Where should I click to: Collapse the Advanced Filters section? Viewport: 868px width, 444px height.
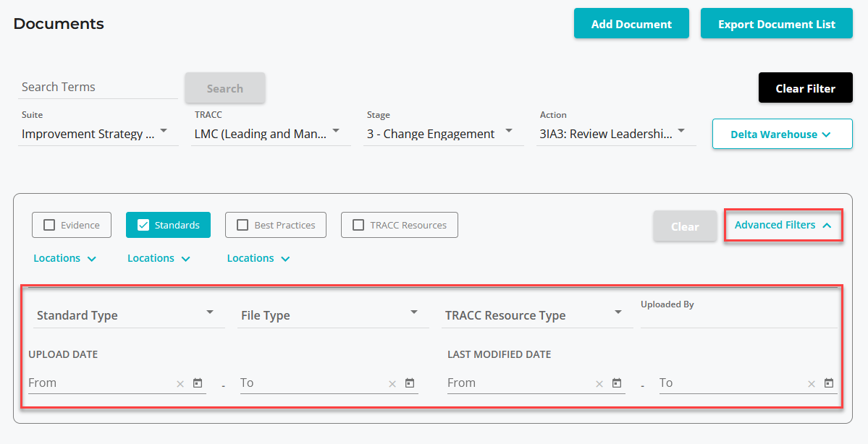pyautogui.click(x=783, y=225)
